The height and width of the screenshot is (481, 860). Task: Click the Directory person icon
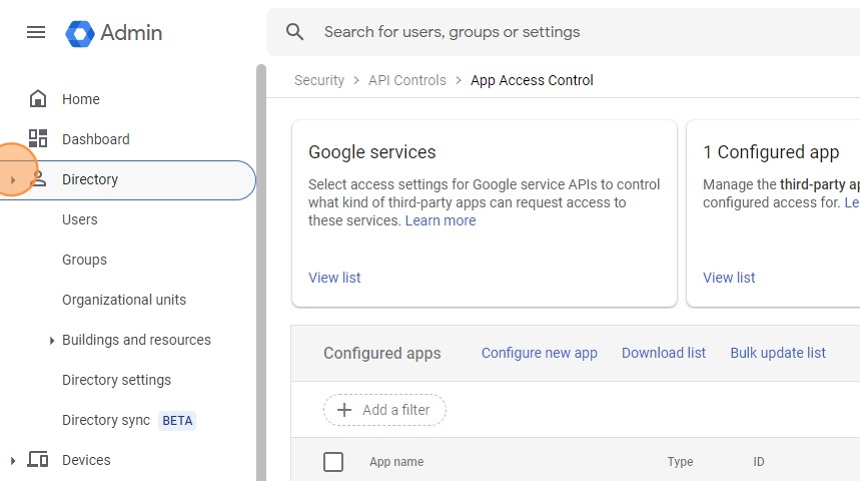(39, 179)
